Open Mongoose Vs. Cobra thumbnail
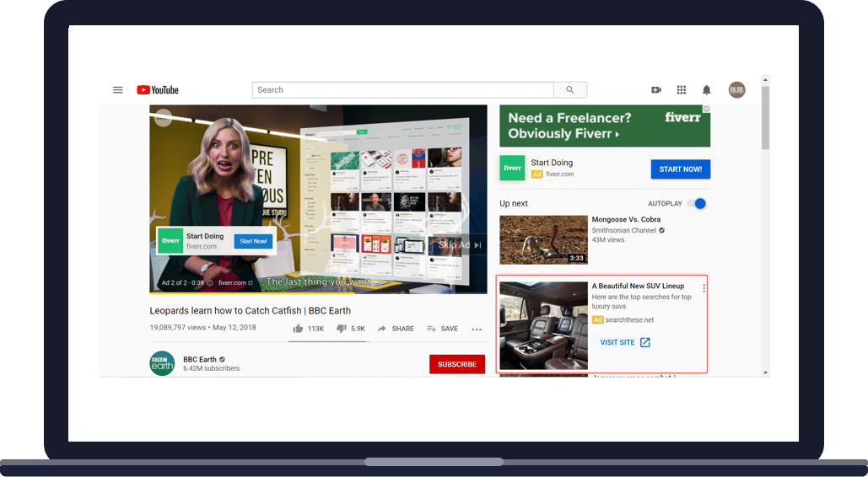Viewport: 868px width, 477px height. pos(543,239)
